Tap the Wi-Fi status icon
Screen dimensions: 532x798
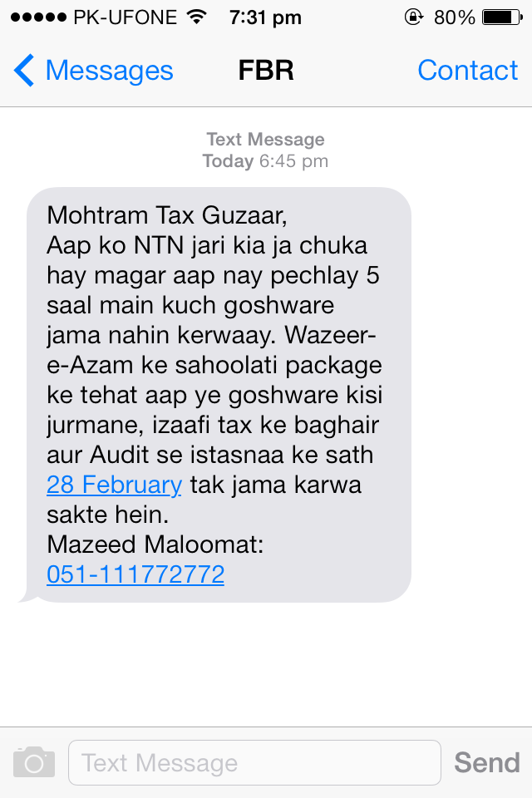click(x=196, y=17)
